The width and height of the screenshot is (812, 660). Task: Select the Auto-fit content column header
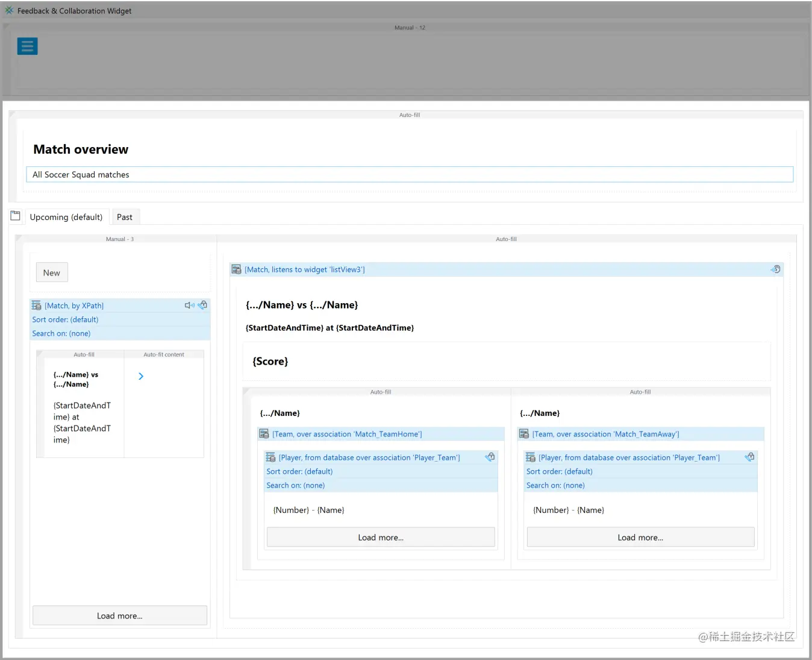click(x=164, y=354)
